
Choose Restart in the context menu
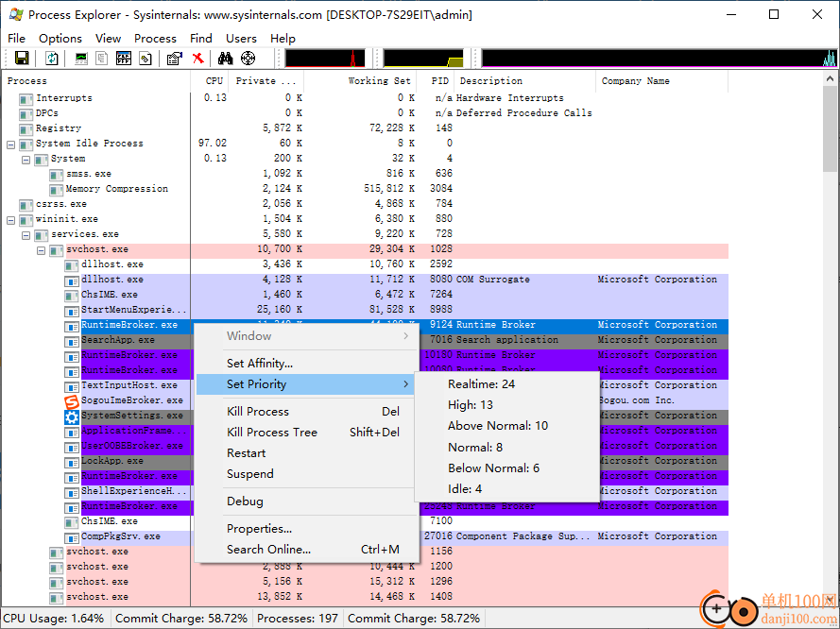point(307,453)
